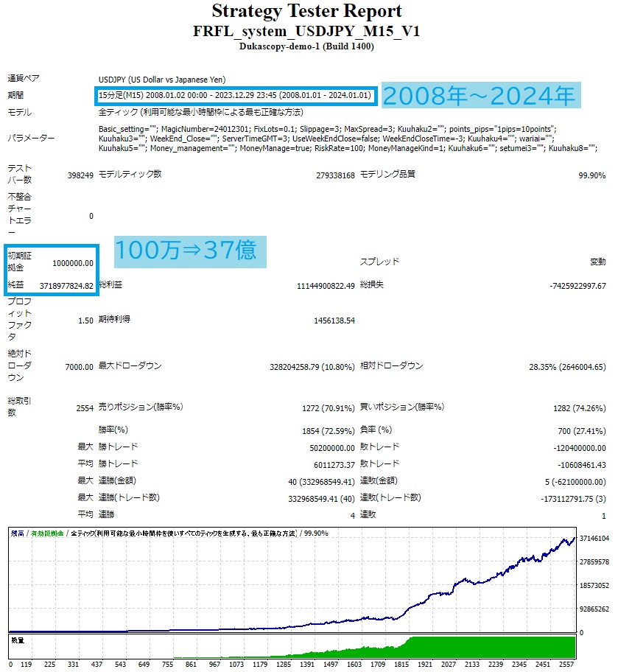The height and width of the screenshot is (672, 618).
Task: Click consecutive wins 40 (332968549.41)
Action: coord(321,482)
